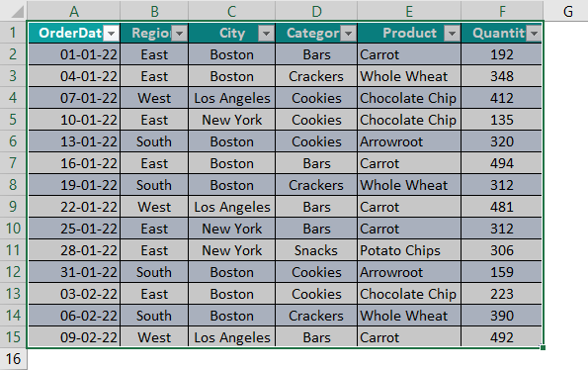Select Los Angeles cell in row 15
The image size is (588, 370).
pyautogui.click(x=232, y=337)
